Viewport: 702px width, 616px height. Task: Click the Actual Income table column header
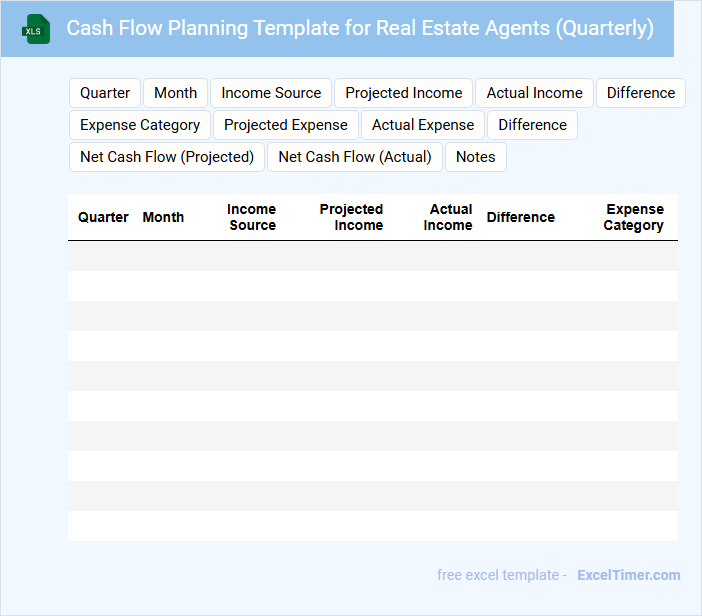[x=448, y=217]
